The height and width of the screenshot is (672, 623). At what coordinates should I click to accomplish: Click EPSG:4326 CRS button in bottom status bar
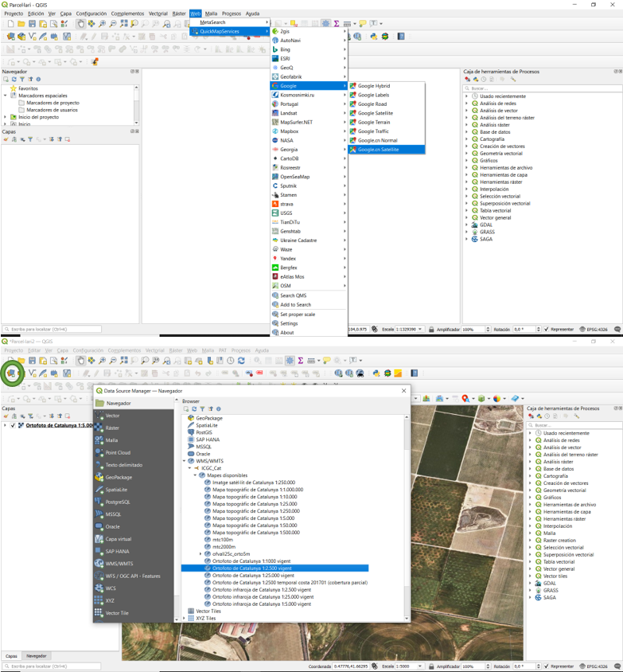point(594,666)
